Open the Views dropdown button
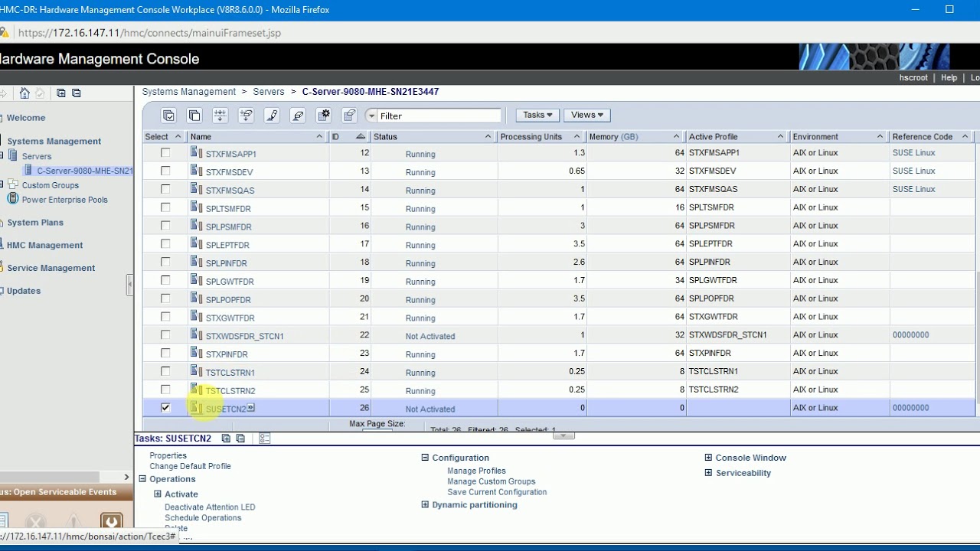This screenshot has height=551, width=980. click(x=586, y=115)
